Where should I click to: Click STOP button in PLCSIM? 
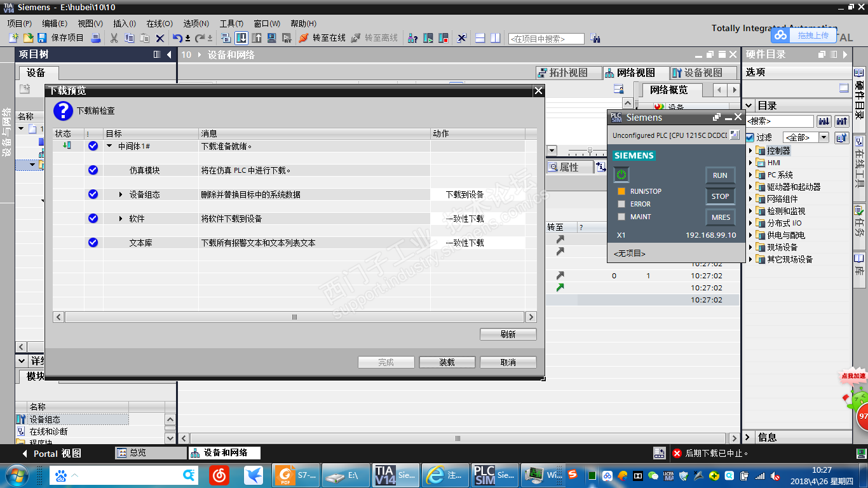point(720,196)
